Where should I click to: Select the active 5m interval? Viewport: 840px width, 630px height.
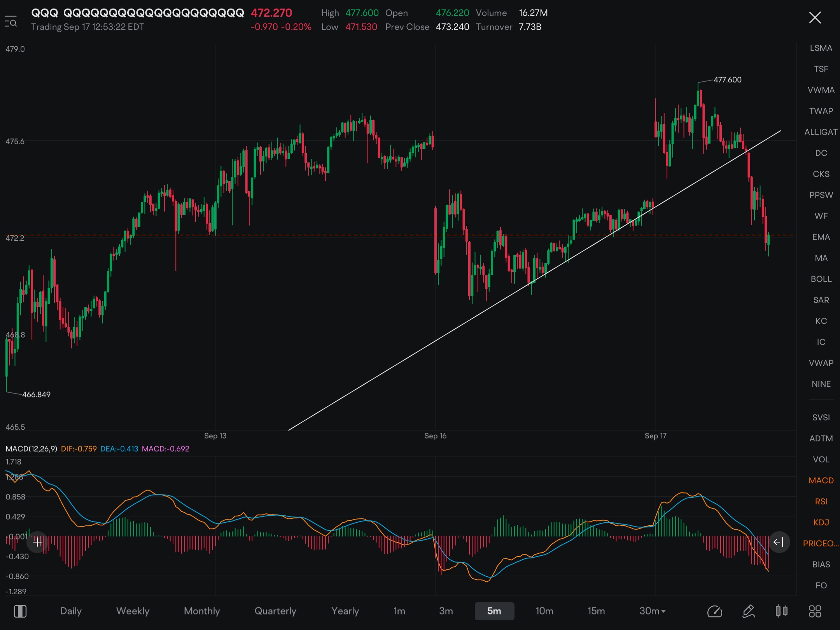click(x=494, y=611)
